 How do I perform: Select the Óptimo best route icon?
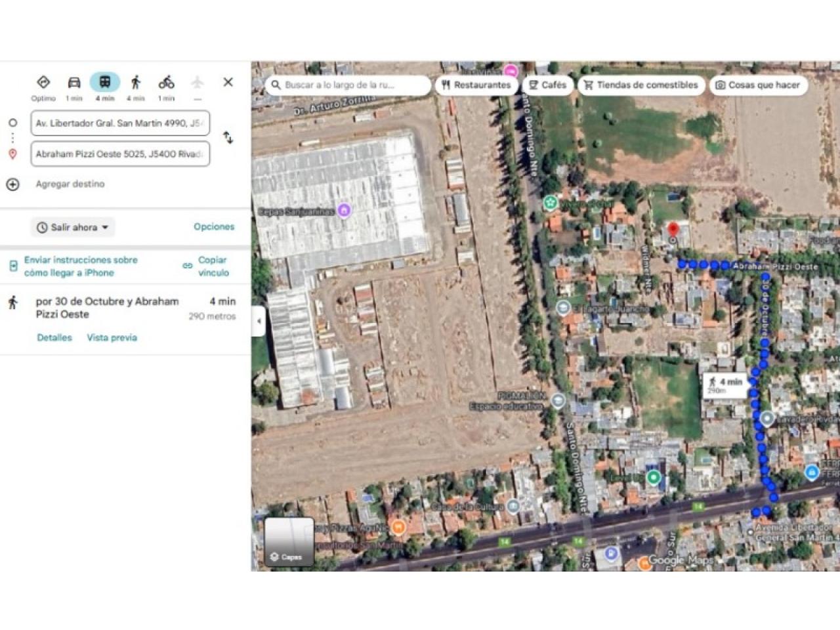pyautogui.click(x=43, y=83)
